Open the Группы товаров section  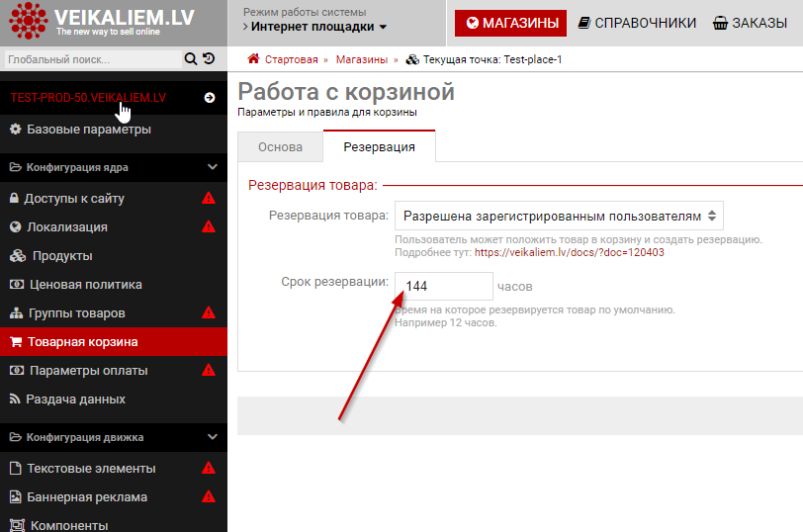76,313
